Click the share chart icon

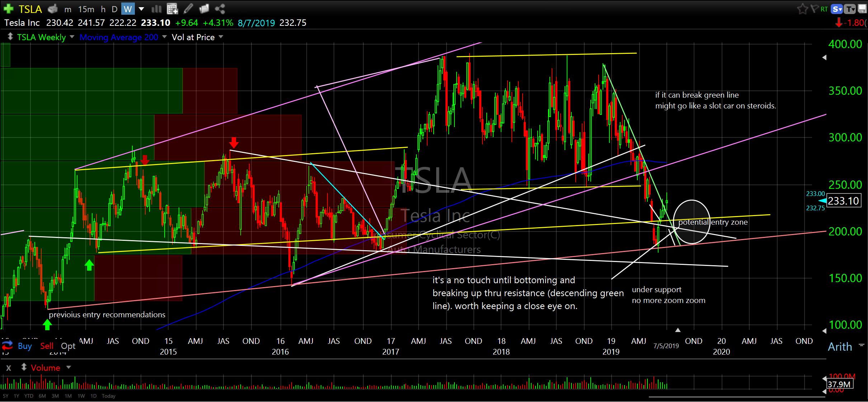click(220, 9)
